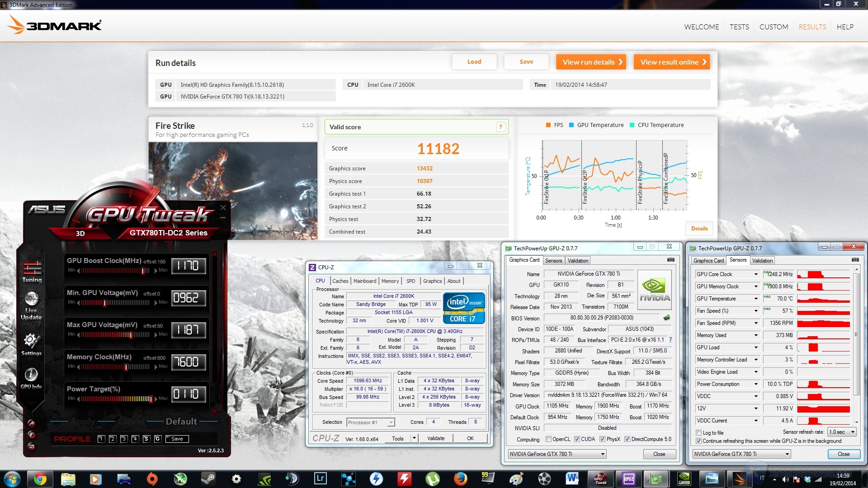
Task: Click the Validate button in CPU-Z
Action: click(435, 438)
